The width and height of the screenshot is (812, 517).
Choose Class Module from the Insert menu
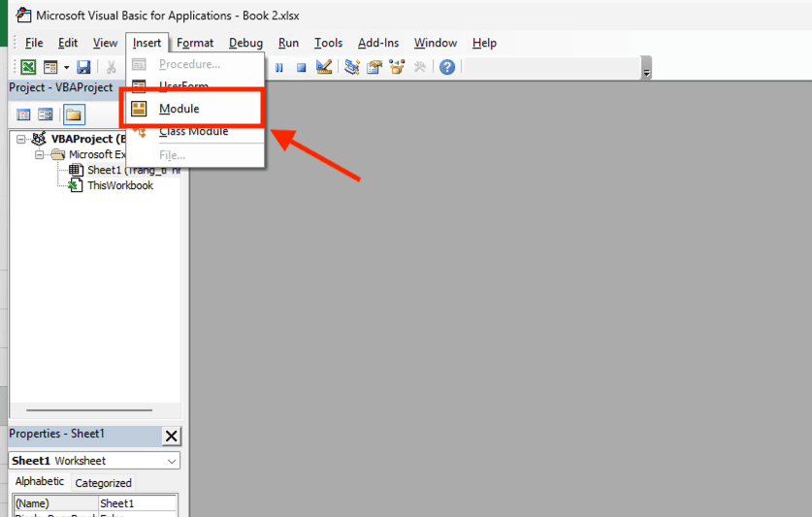(195, 132)
